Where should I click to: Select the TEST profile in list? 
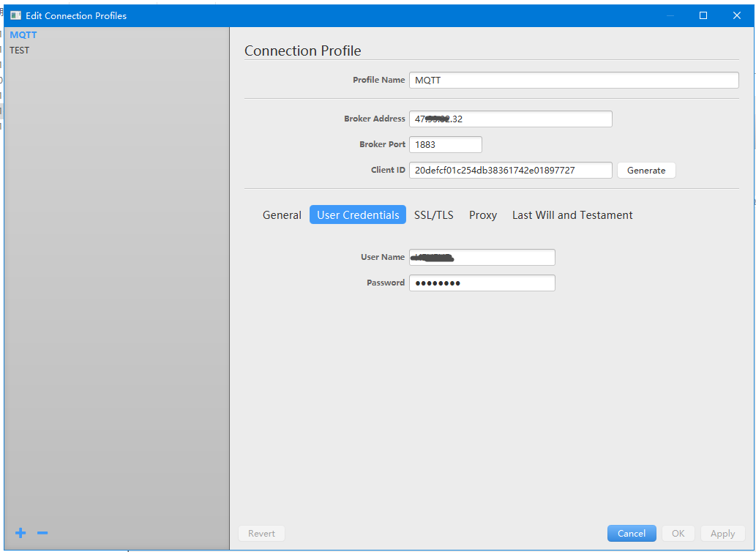coord(20,51)
